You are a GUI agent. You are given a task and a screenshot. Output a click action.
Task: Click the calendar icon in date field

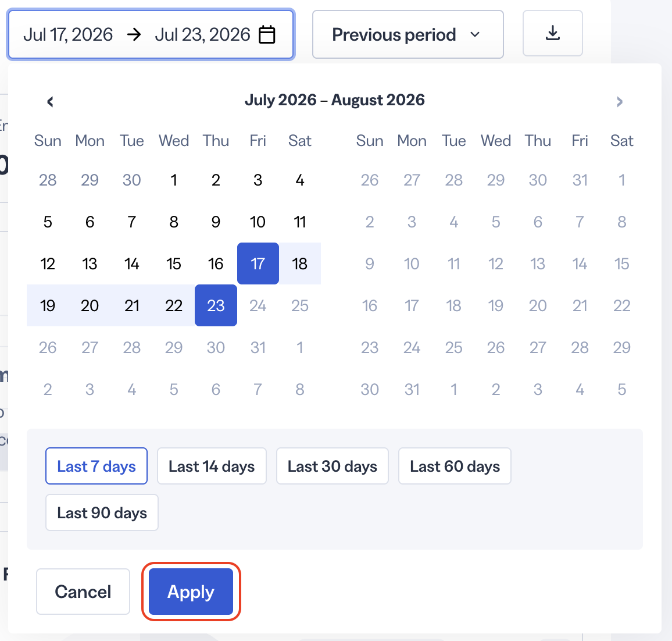click(267, 35)
